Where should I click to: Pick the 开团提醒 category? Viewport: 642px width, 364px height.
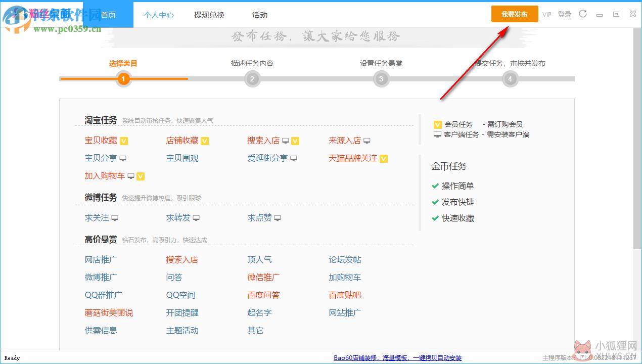point(182,313)
